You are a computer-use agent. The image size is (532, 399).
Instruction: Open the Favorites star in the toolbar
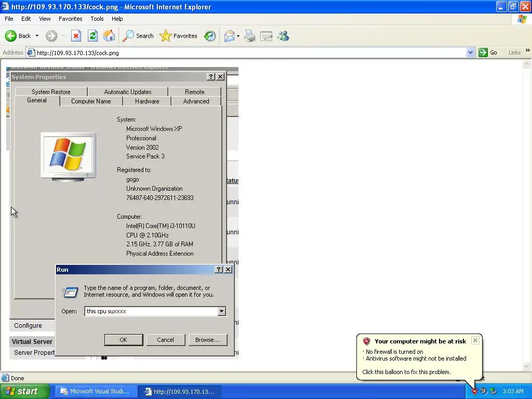[x=179, y=36]
